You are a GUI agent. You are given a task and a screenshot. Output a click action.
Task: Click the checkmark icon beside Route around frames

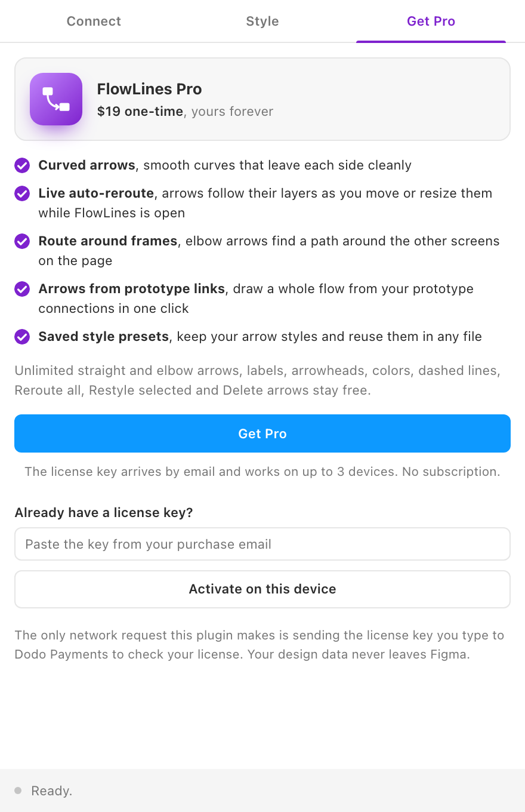tap(22, 241)
